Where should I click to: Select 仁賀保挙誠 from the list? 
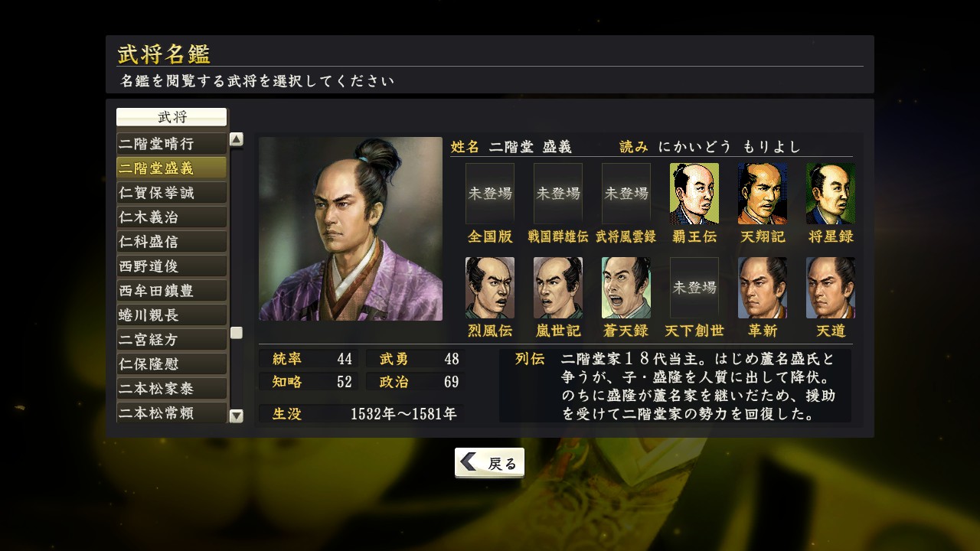tap(171, 193)
